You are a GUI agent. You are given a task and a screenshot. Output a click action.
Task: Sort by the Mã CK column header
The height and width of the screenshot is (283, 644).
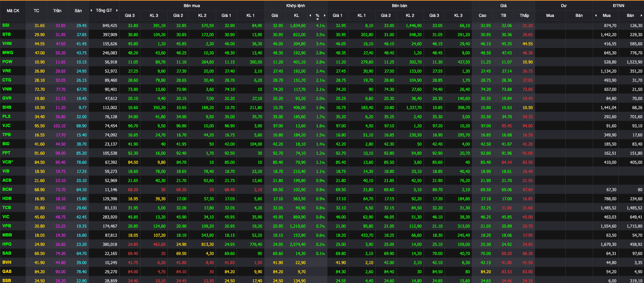click(x=13, y=11)
